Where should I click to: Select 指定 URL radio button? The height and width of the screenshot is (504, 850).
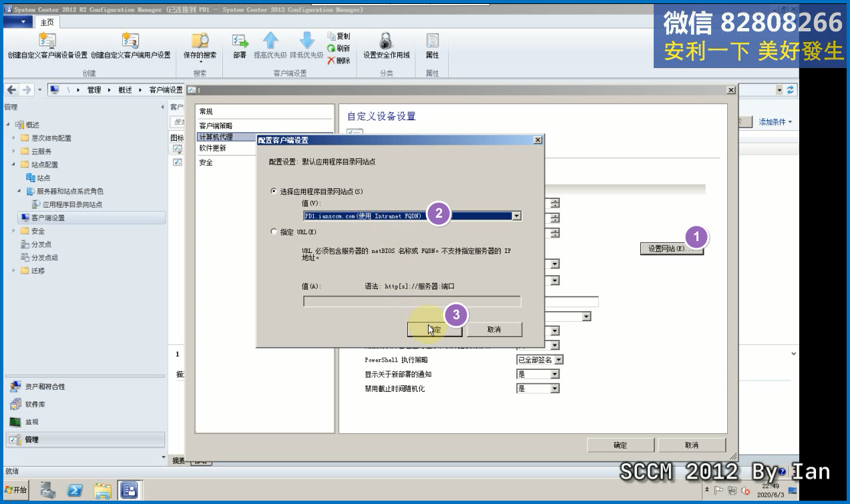click(x=273, y=232)
